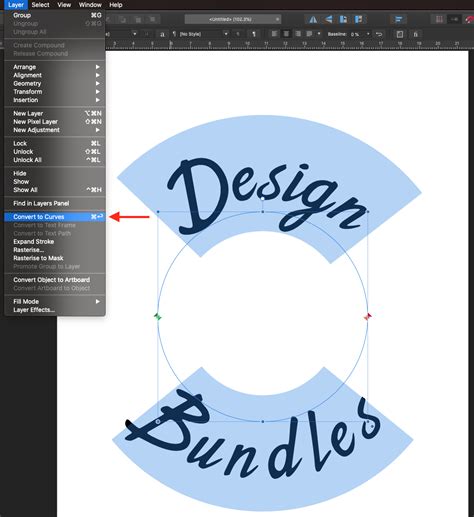Choose Convert to Curves
The image size is (474, 517).
coord(55,217)
